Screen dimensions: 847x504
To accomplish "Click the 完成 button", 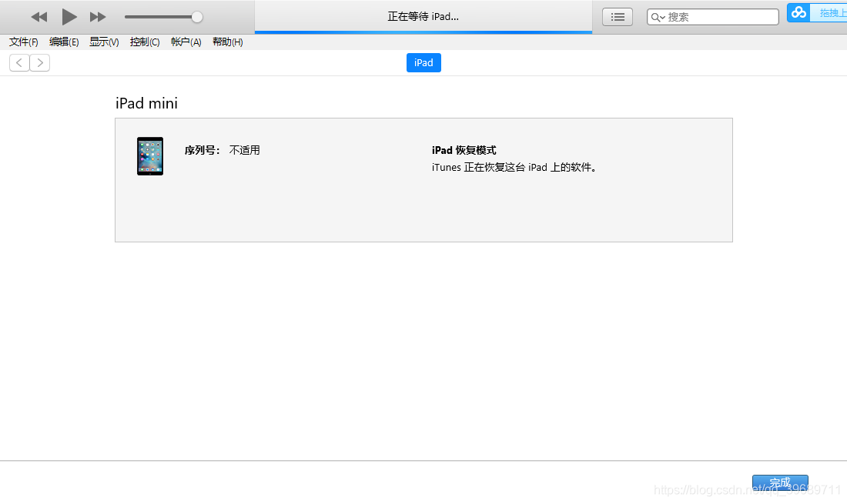I will pos(780,482).
